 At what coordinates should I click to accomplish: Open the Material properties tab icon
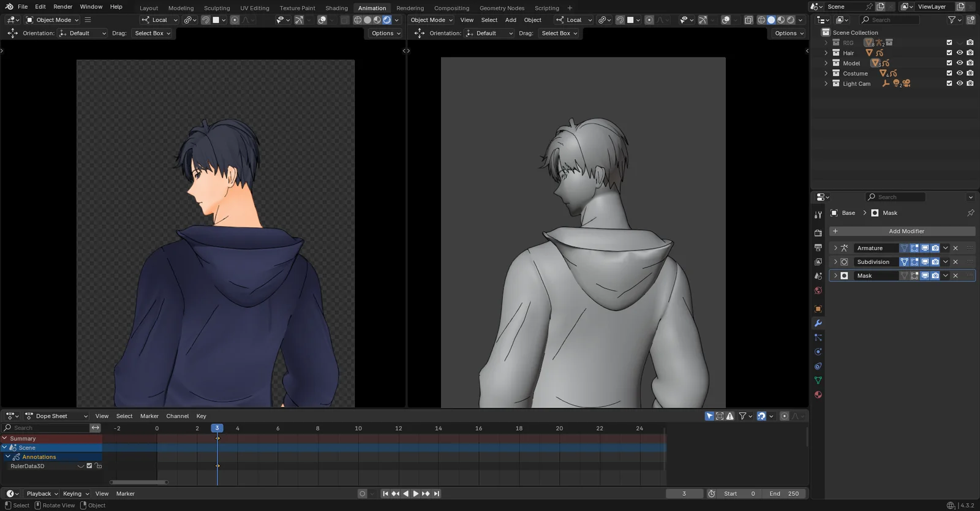tap(818, 395)
